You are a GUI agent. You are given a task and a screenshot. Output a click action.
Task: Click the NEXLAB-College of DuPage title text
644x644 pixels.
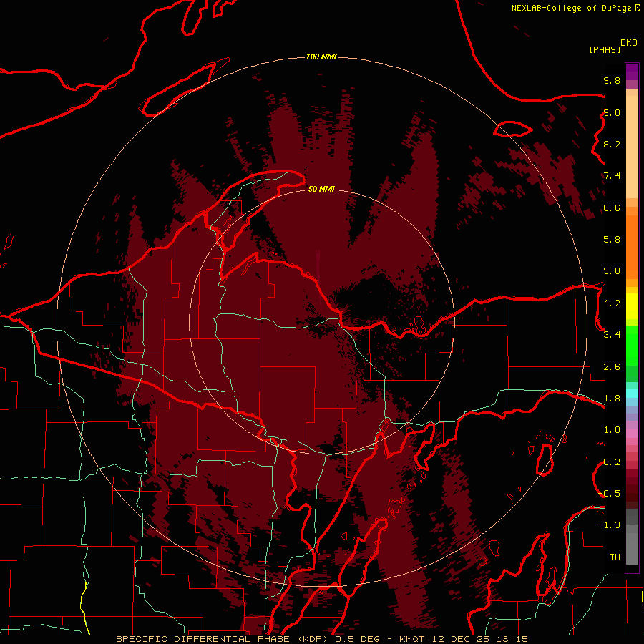click(x=572, y=8)
